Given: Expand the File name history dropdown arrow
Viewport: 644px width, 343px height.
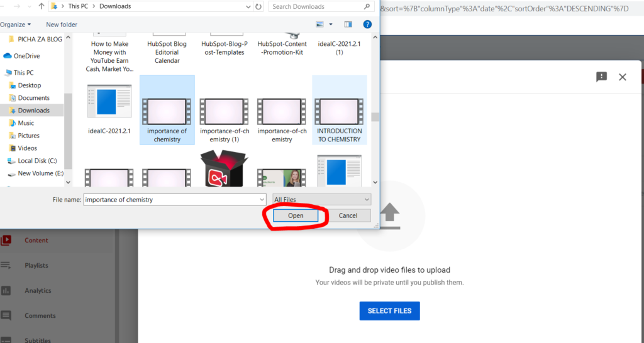Looking at the screenshot, I should tap(262, 199).
